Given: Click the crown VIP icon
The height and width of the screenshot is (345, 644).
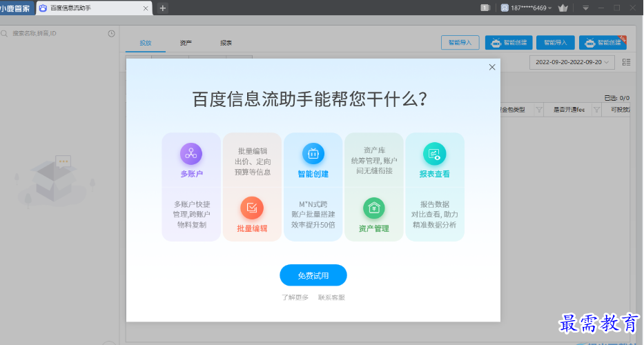Looking at the screenshot, I should pyautogui.click(x=563, y=8).
